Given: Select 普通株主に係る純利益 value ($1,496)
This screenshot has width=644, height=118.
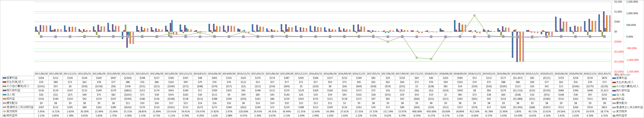Looking at the screenshot, I should [518, 107].
